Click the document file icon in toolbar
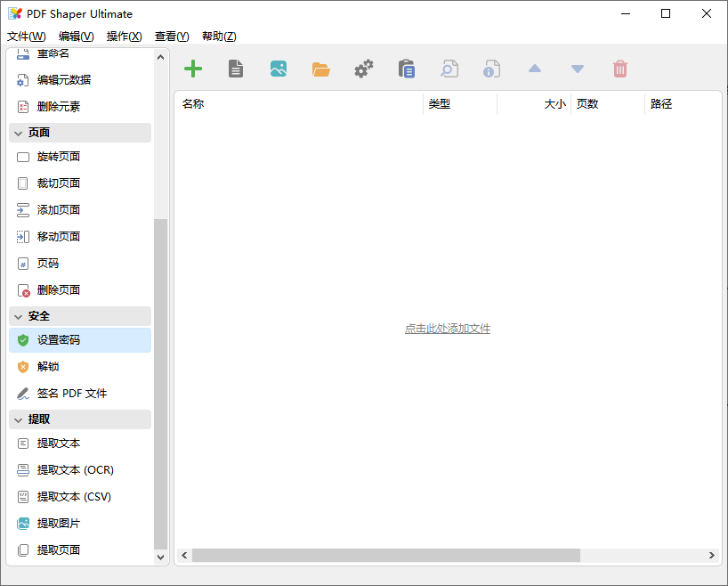The image size is (728, 586). tap(236, 69)
